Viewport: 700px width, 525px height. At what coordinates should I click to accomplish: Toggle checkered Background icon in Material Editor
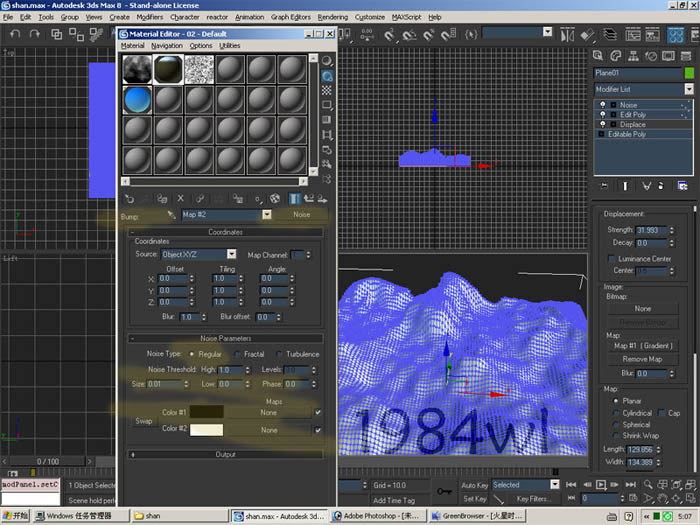327,90
